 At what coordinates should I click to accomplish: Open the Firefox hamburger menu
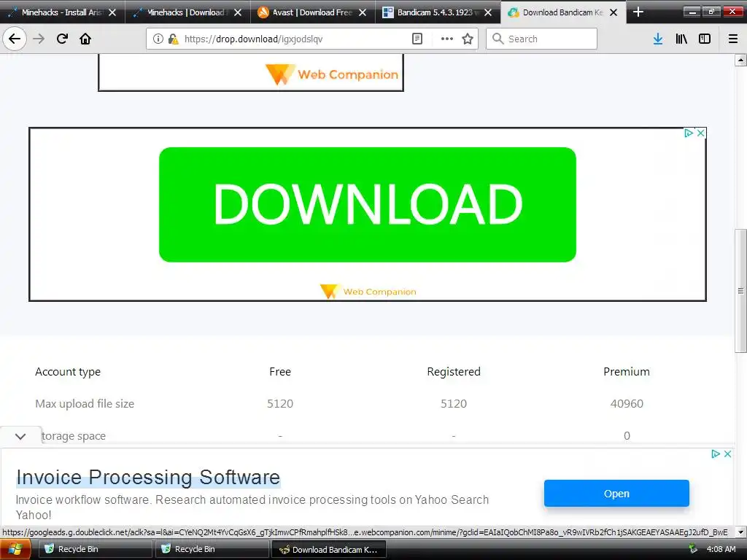coord(733,39)
